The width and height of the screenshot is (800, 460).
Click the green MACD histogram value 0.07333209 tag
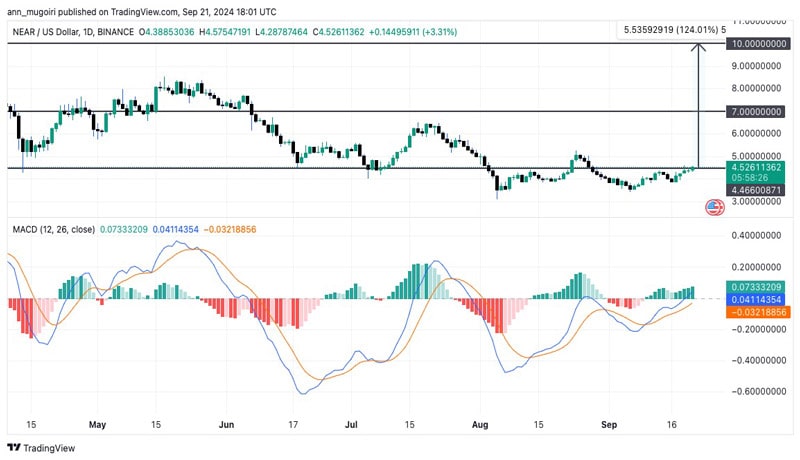756,287
